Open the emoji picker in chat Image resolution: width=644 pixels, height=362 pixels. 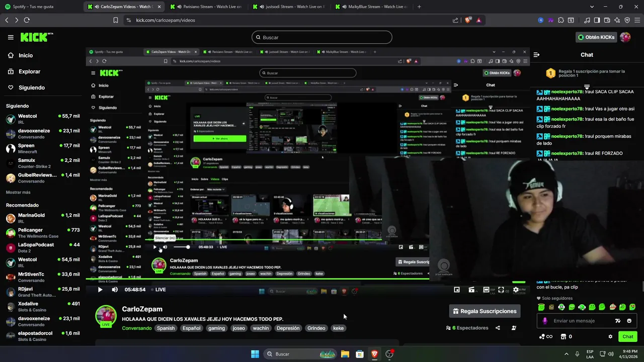click(x=629, y=321)
